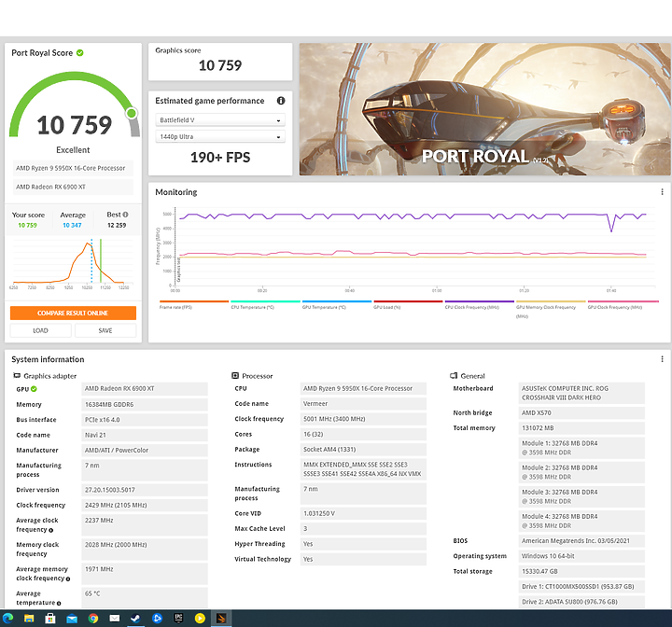
Task: Select the AMD Radeon RX 6900 XT field under Excellent
Action: (73, 187)
